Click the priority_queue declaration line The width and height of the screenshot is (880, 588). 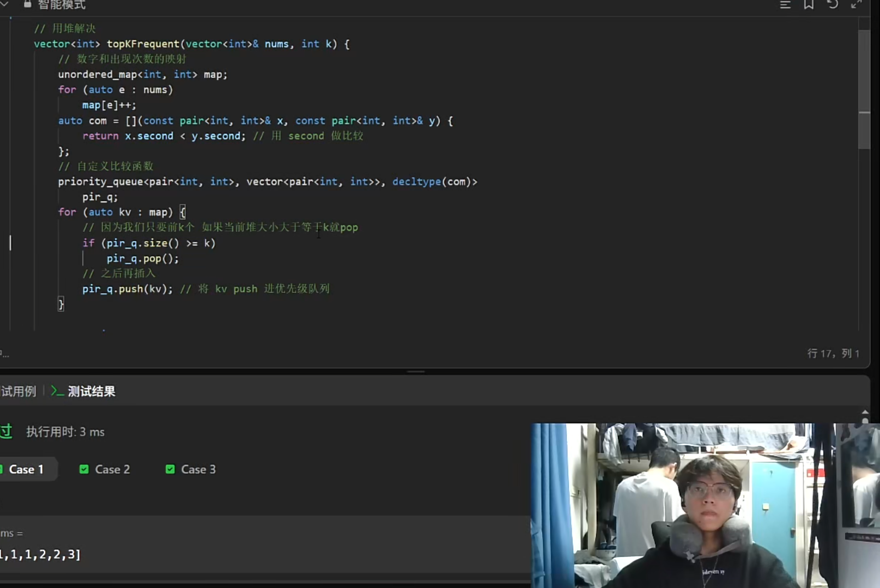coord(268,182)
